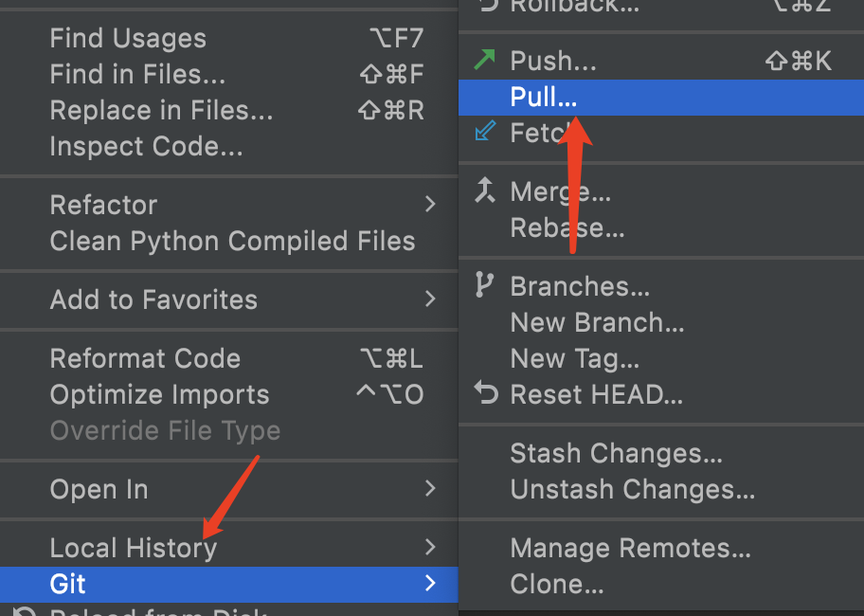
Task: Click the blue Fetch arrow icon
Action: (485, 133)
